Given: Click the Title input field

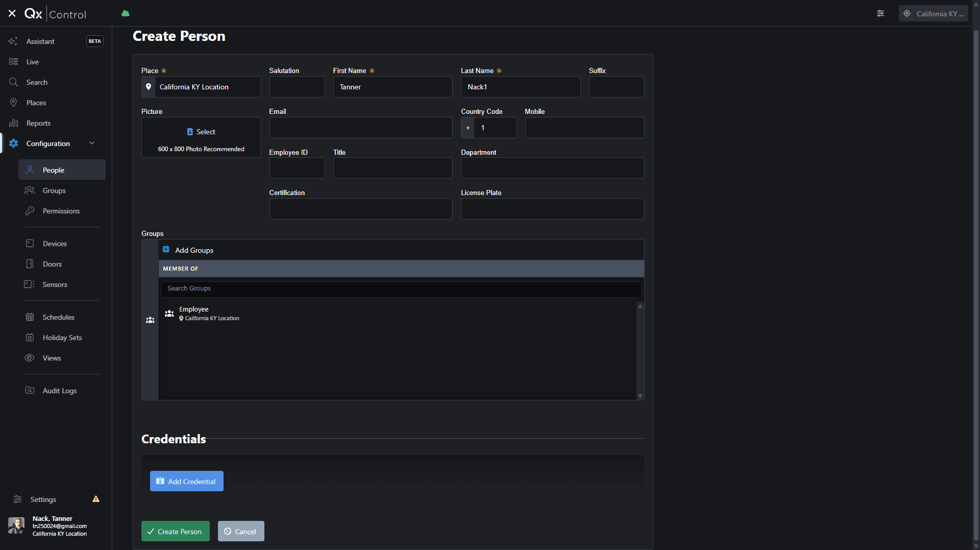Looking at the screenshot, I should coord(393,168).
